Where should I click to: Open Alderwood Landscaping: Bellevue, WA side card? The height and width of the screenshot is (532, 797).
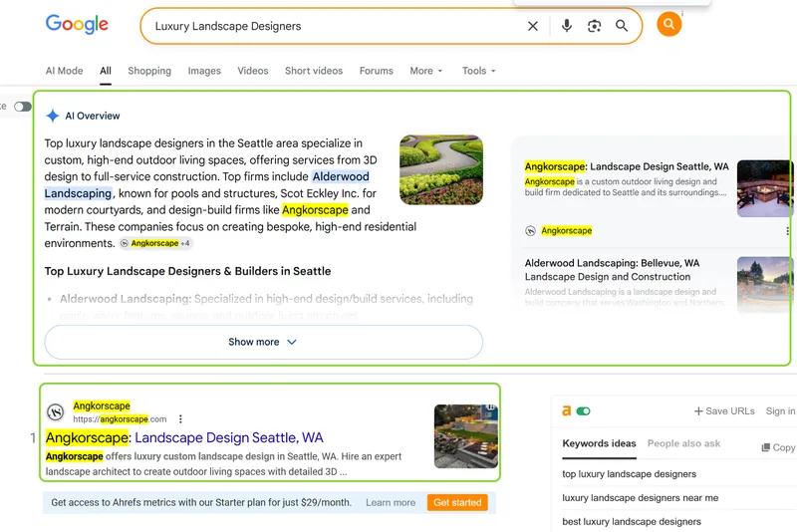pos(612,270)
